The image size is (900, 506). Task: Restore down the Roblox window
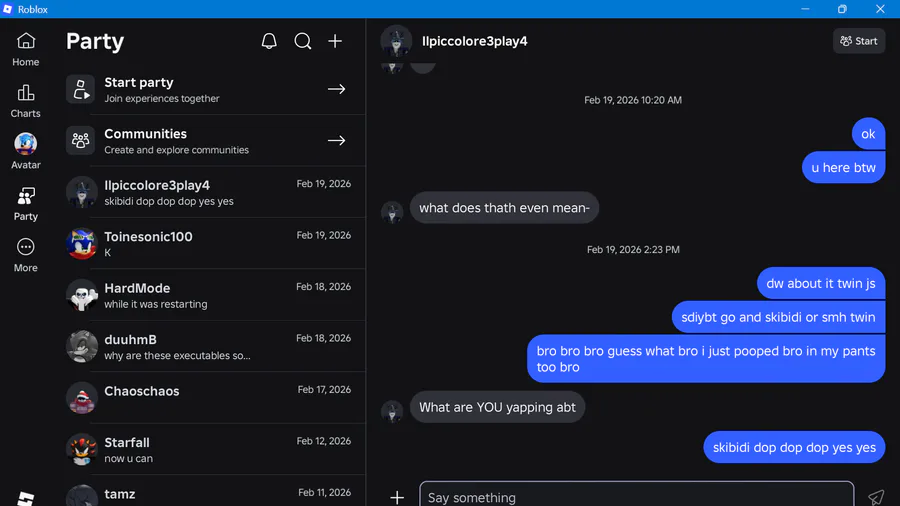pos(842,9)
